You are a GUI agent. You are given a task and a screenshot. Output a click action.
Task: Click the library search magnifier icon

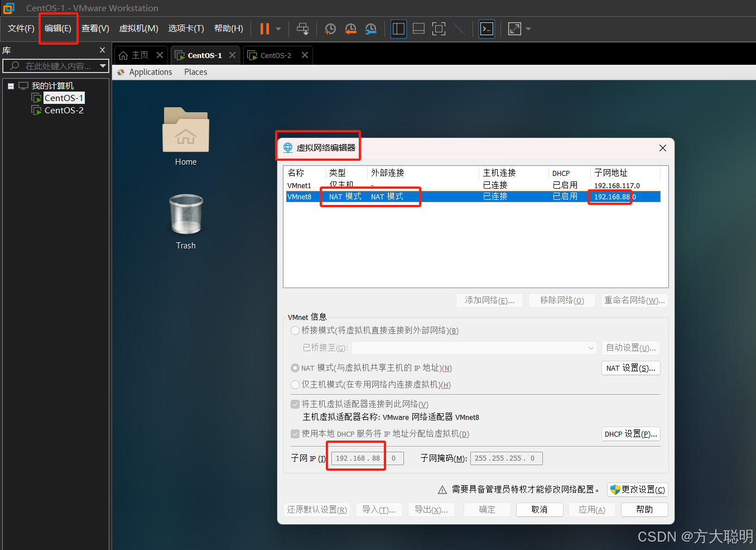[x=15, y=66]
